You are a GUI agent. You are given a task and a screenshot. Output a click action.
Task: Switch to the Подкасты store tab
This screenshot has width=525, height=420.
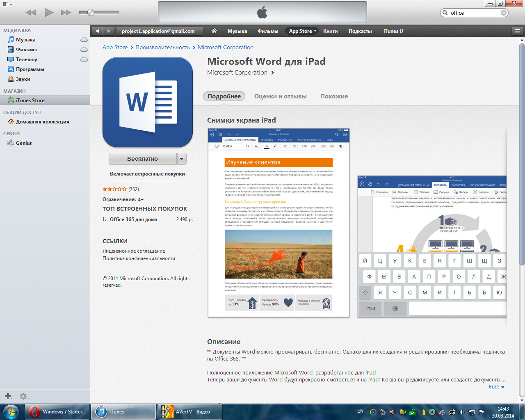pos(360,31)
